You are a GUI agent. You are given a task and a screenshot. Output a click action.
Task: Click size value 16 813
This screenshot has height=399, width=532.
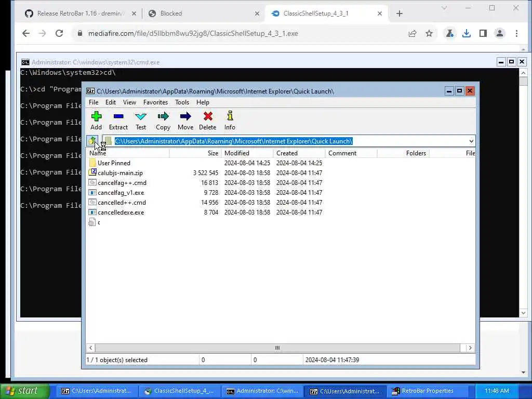[210, 182]
